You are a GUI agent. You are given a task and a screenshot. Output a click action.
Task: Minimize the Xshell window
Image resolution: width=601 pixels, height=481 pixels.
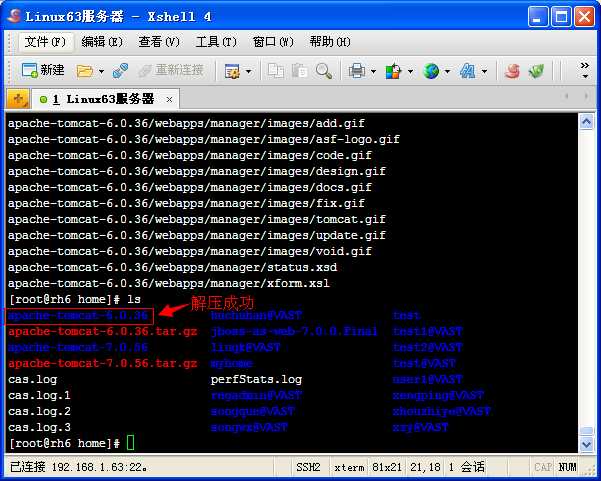pyautogui.click(x=538, y=17)
